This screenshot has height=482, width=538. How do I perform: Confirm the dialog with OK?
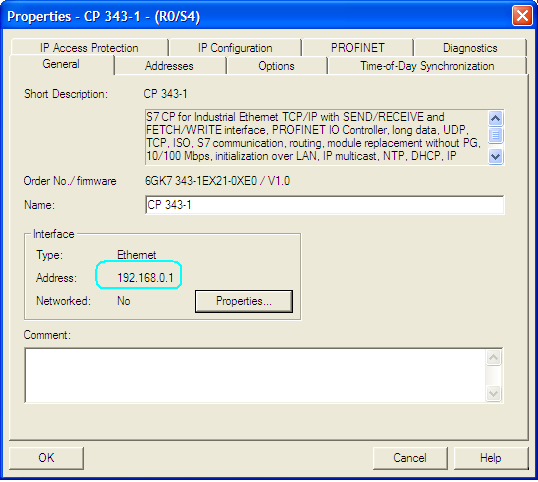click(46, 458)
